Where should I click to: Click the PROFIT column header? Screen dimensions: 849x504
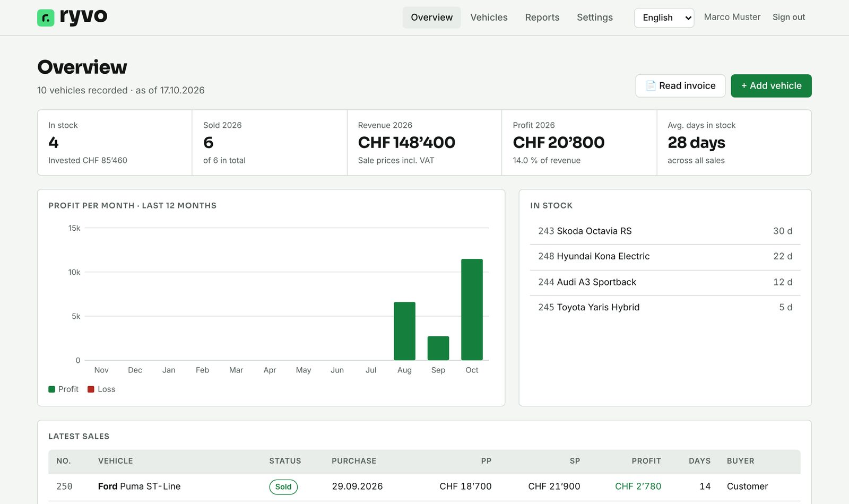click(x=646, y=461)
